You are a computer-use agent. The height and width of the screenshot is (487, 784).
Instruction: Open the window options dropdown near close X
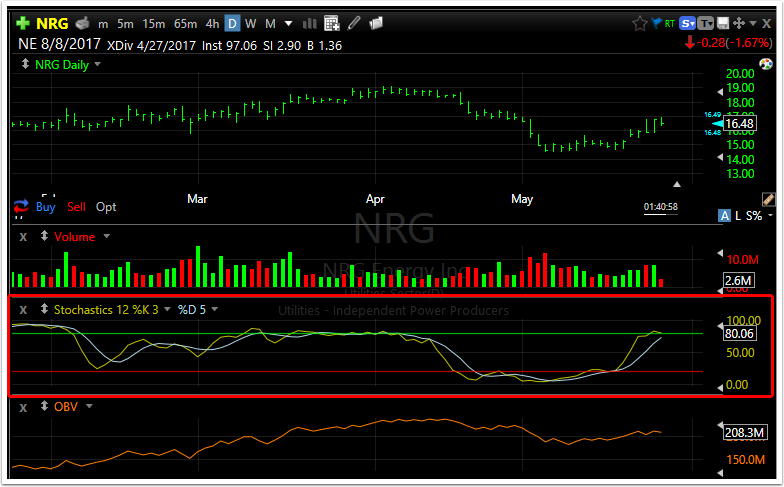click(753, 23)
